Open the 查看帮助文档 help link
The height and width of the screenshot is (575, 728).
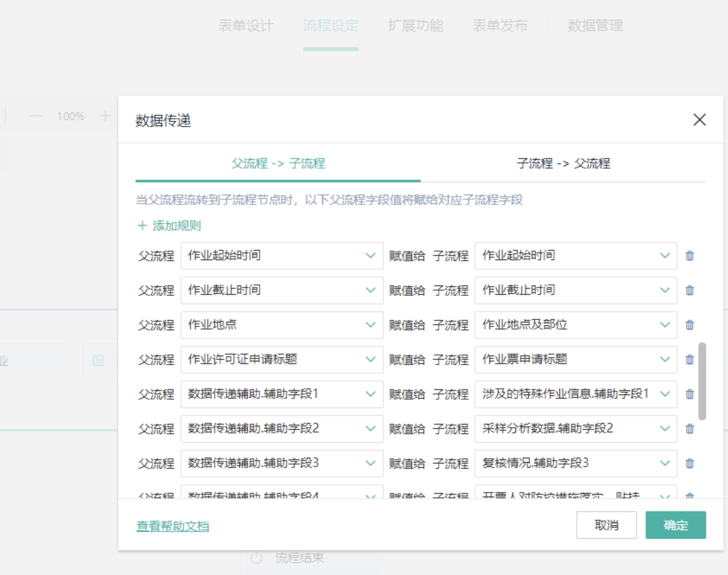click(173, 526)
